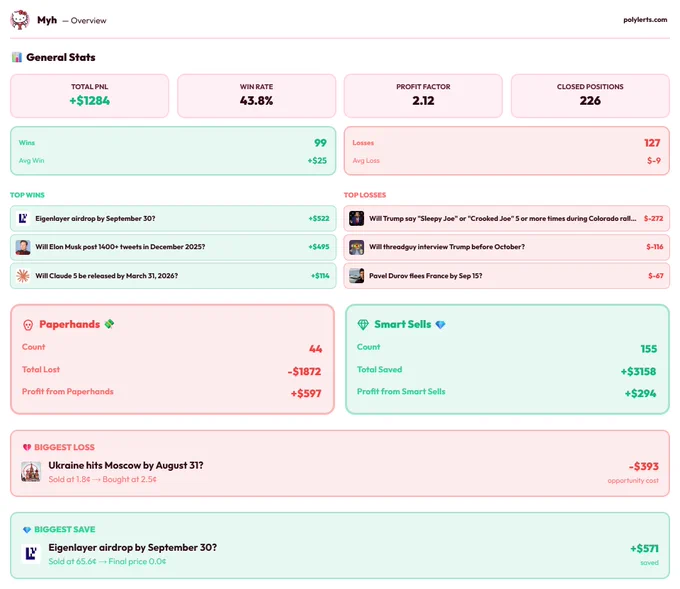Click the Moscow cathedral market thumbnail
This screenshot has width=680, height=589.
tap(31, 472)
